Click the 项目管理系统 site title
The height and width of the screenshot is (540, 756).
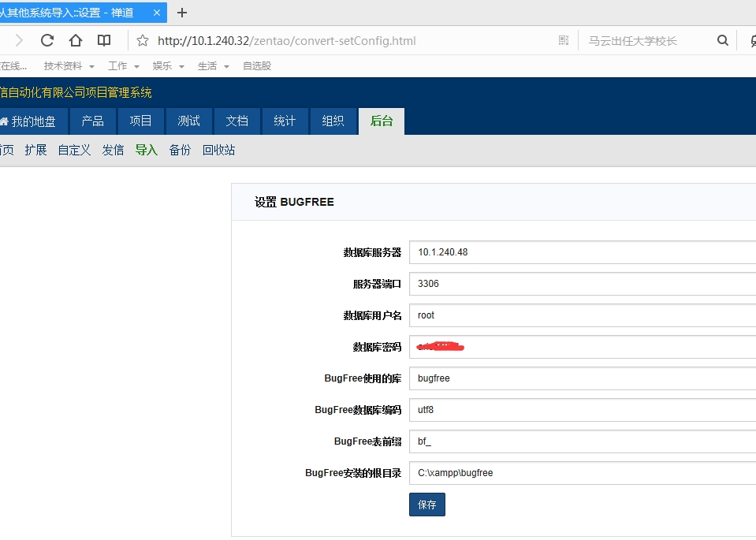pos(76,92)
